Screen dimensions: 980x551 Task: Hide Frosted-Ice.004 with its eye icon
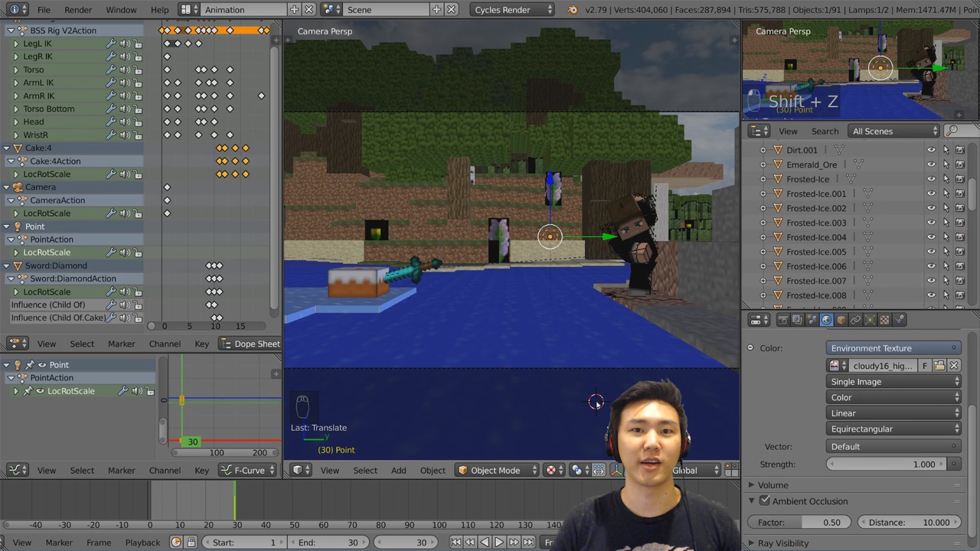tap(931, 237)
